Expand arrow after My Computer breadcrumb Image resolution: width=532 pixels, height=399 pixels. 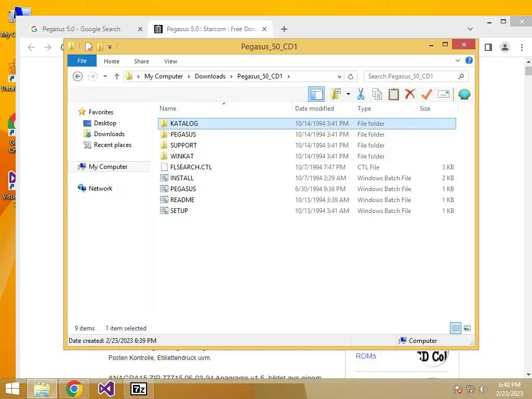[189, 76]
